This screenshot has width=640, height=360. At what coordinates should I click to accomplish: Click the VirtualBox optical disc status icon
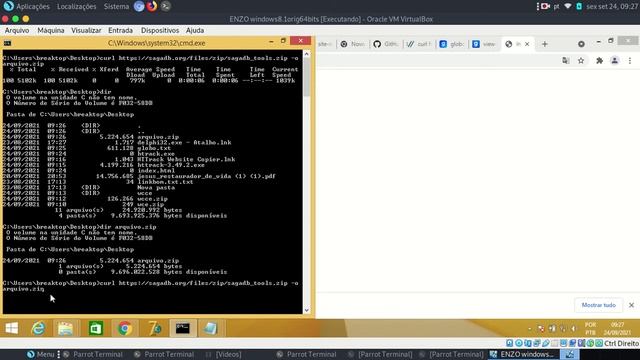518,343
